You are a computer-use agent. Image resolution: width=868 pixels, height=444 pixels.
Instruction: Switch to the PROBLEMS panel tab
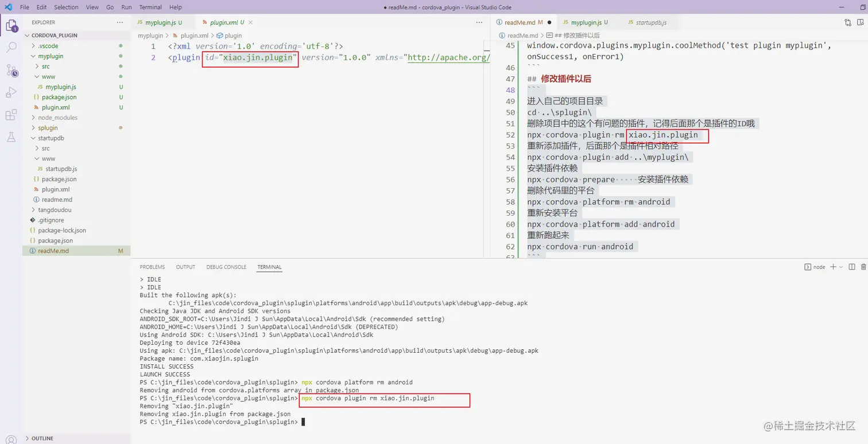(152, 267)
